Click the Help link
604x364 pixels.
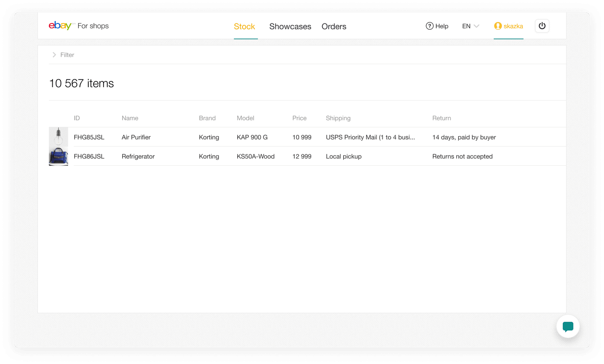[441, 26]
